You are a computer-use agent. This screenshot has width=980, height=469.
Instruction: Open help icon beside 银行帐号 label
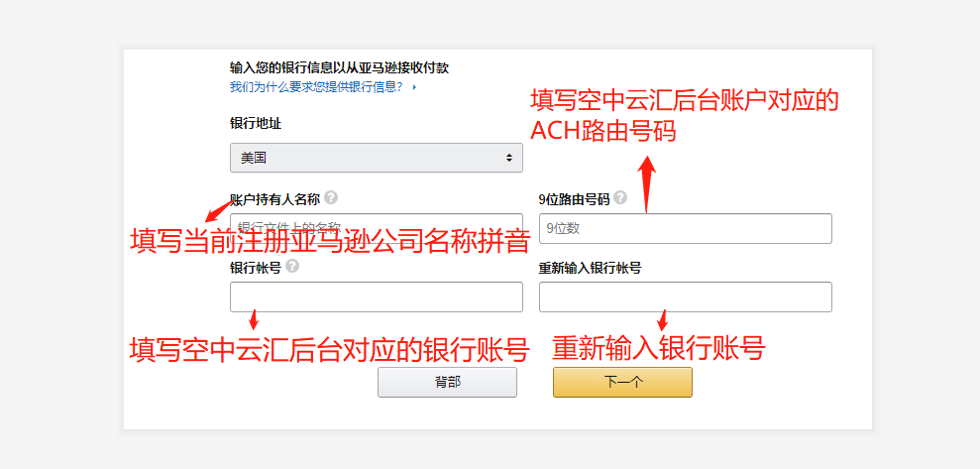[x=292, y=267]
